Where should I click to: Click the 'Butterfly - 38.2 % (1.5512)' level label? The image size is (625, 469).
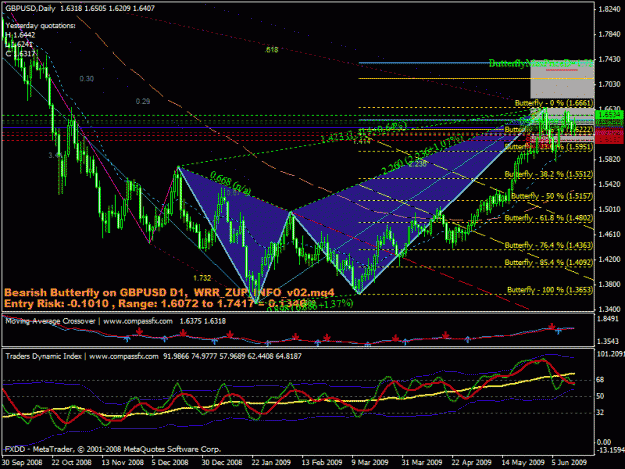pos(549,174)
